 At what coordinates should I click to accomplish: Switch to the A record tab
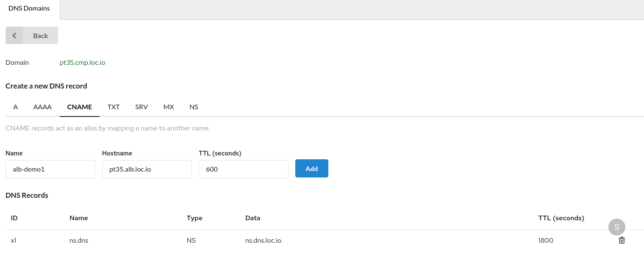click(16, 107)
